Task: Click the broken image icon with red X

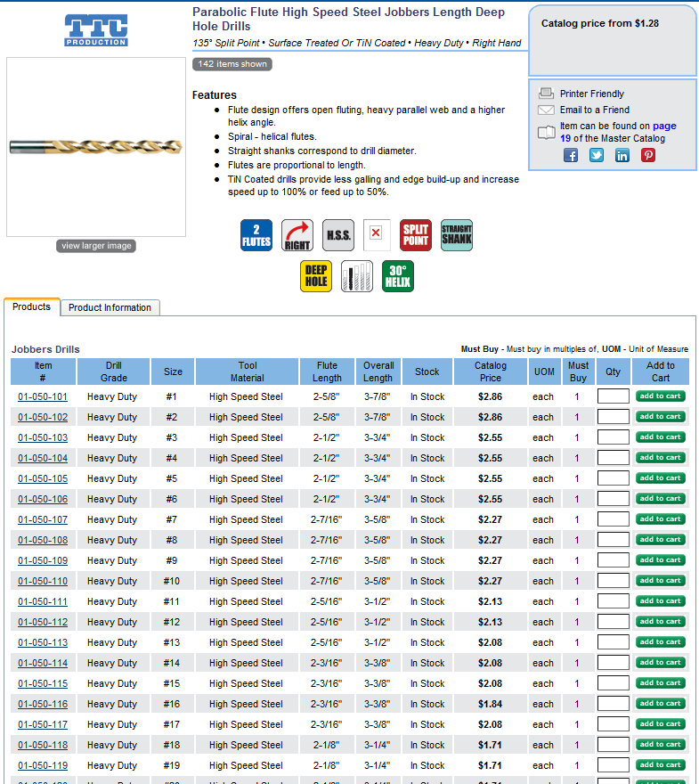Action: (377, 233)
